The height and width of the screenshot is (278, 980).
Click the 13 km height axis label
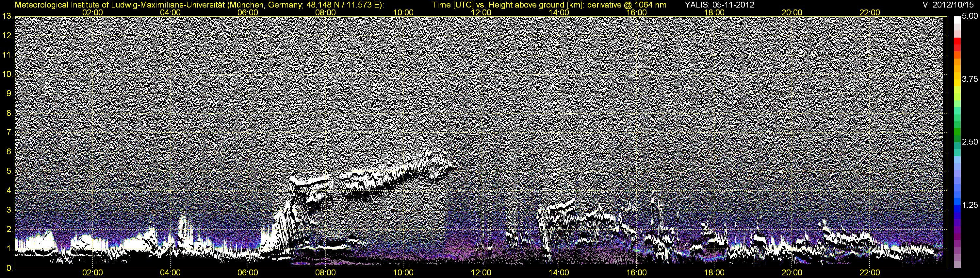pos(7,16)
